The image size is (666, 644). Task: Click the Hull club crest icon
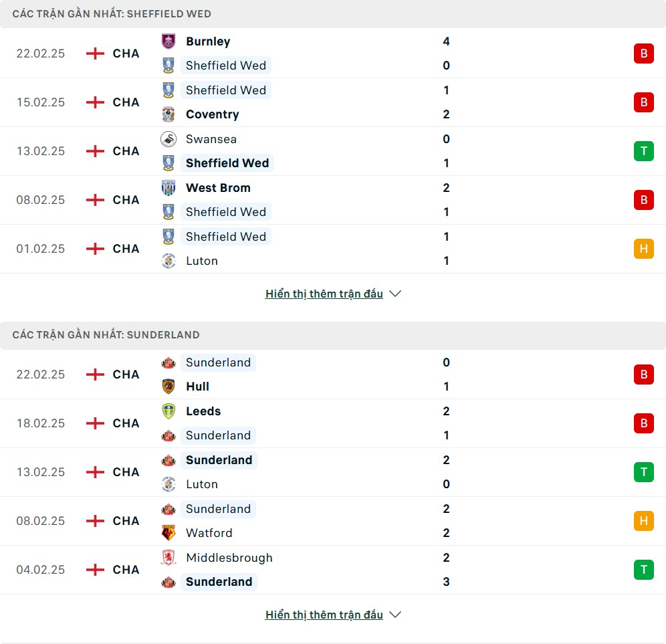tap(169, 387)
